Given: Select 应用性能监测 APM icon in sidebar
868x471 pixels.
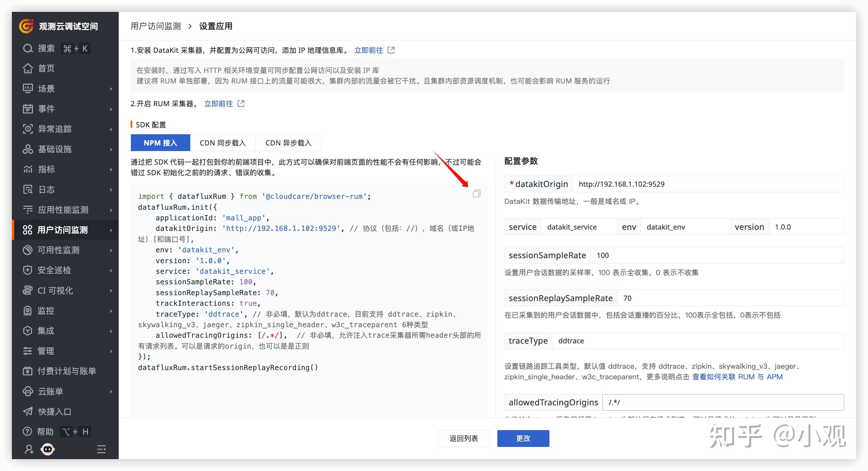Looking at the screenshot, I should pyautogui.click(x=28, y=209).
